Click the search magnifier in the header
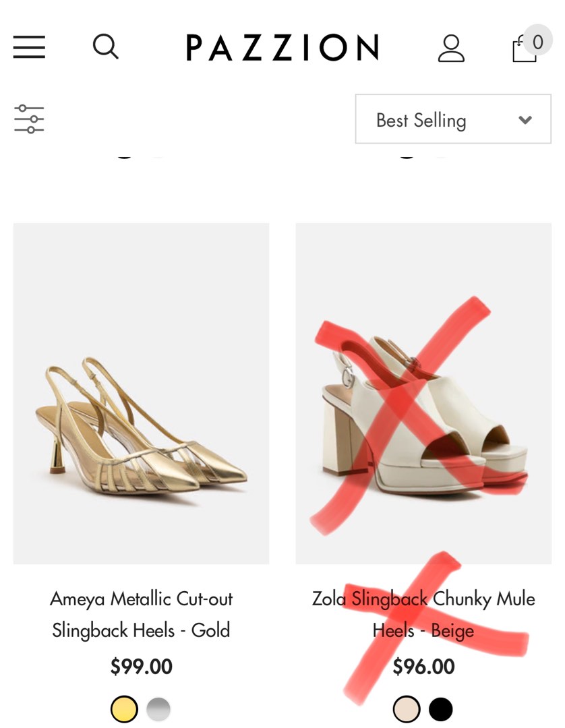The height and width of the screenshot is (728, 565). (105, 47)
